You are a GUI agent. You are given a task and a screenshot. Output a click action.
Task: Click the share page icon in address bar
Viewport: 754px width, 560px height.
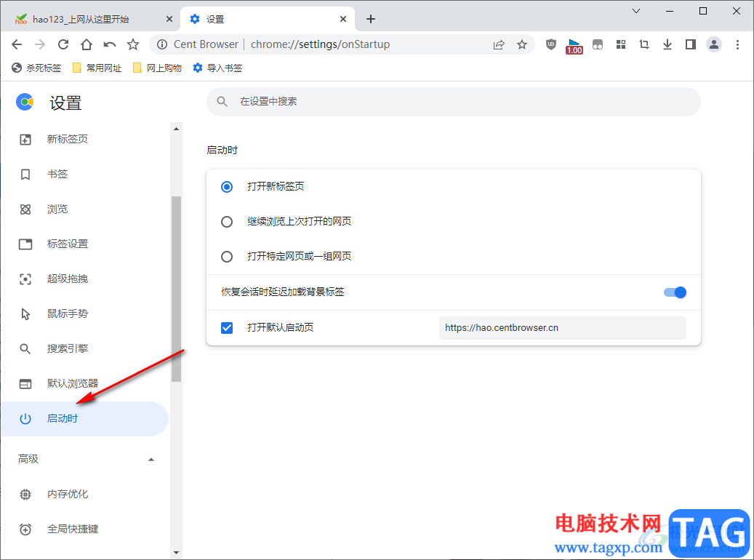(x=499, y=45)
